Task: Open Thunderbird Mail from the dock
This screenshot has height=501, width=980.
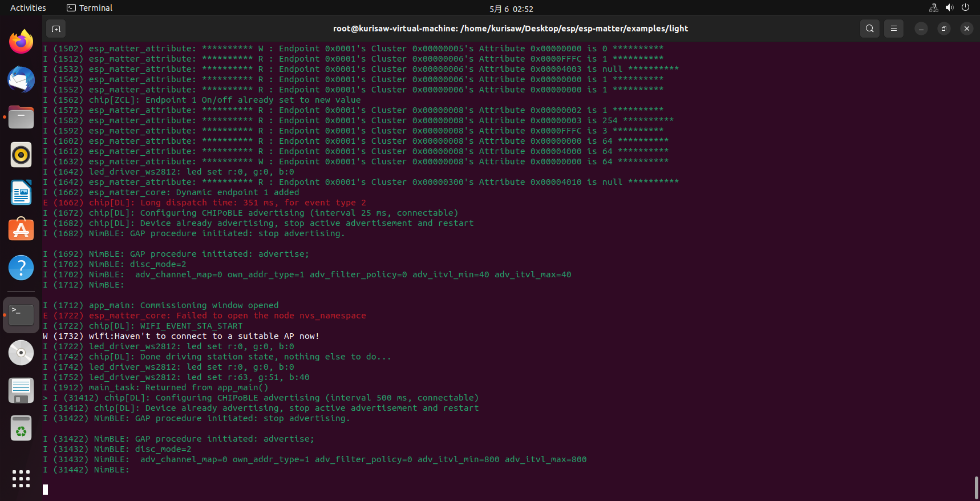Action: point(21,79)
